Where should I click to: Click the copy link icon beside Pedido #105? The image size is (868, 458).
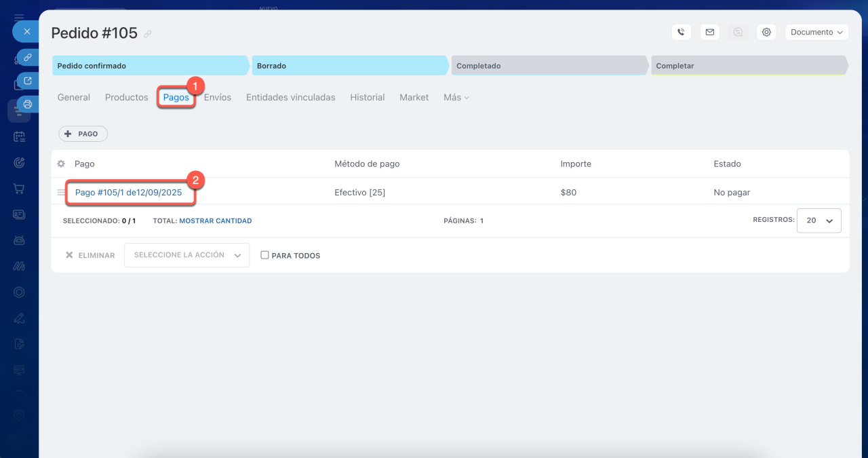point(148,34)
